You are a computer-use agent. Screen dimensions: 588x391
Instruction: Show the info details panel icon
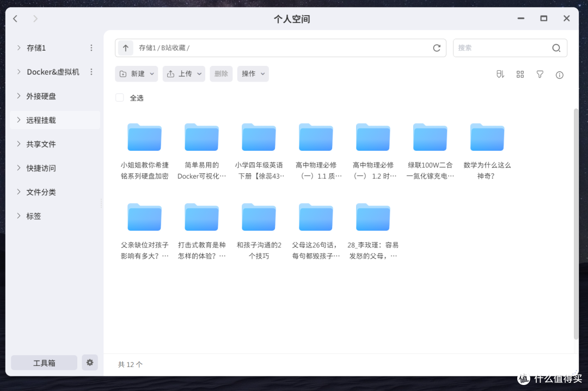click(x=560, y=75)
